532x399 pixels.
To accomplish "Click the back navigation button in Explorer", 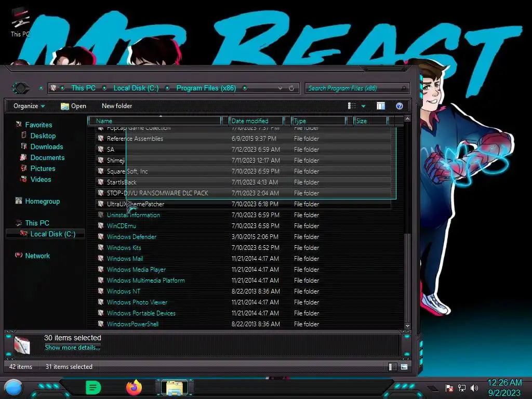I will 21,88.
